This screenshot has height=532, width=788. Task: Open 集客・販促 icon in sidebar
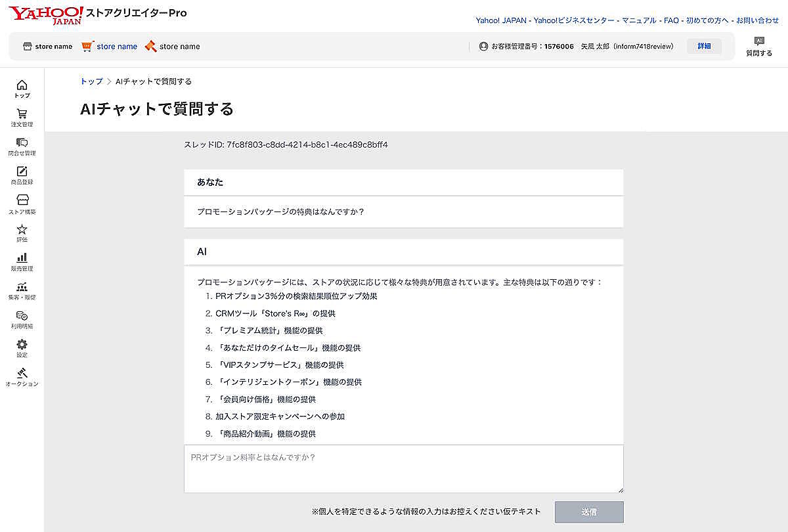pos(22,287)
